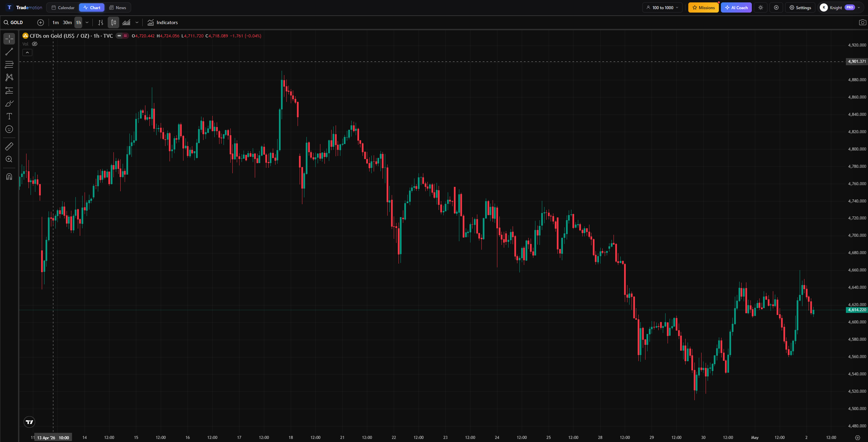This screenshot has height=442, width=868.
Task: Switch chart style to bars
Action: click(101, 22)
